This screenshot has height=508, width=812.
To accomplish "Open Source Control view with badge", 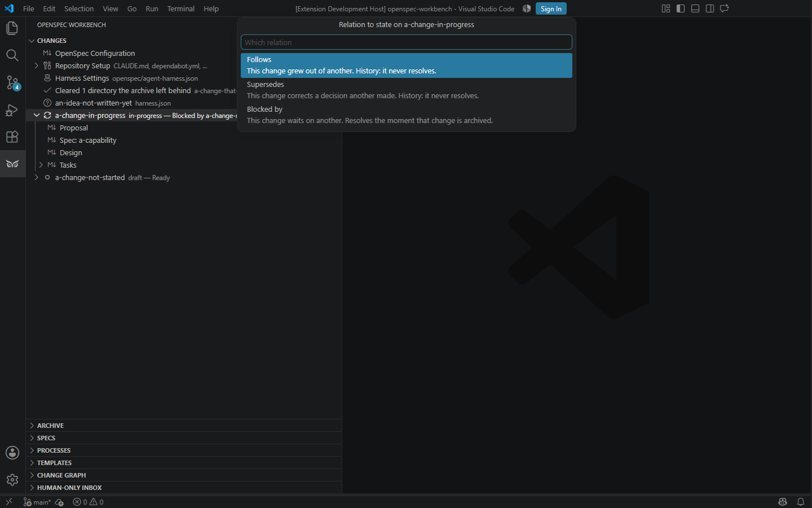I will (12, 82).
